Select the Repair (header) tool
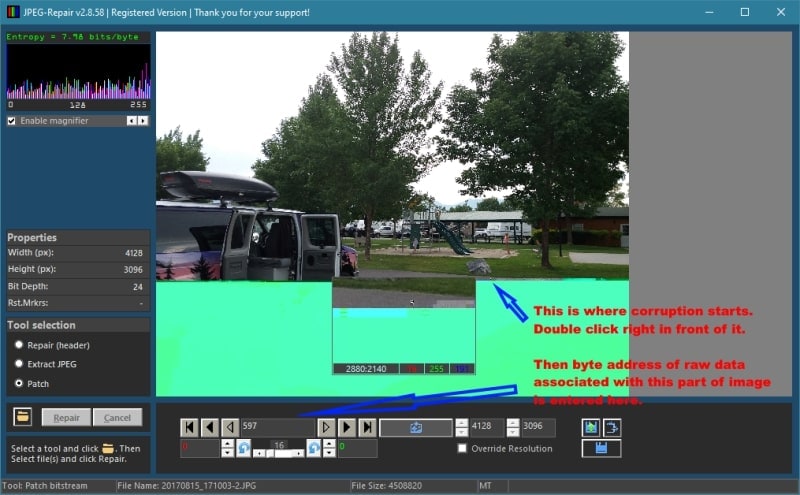The width and height of the screenshot is (800, 495). pos(19,345)
